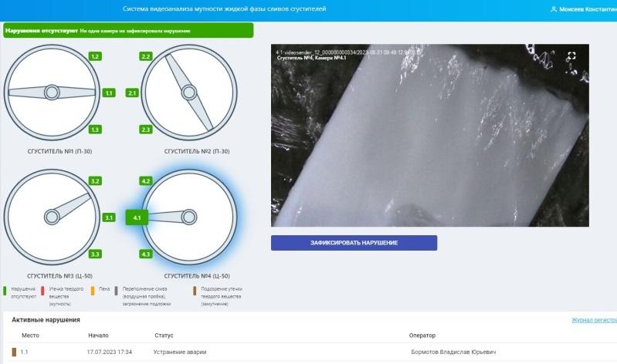The width and height of the screenshot is (617, 364).
Task: Select camera 3.3 indicator
Action: pyautogui.click(x=95, y=254)
